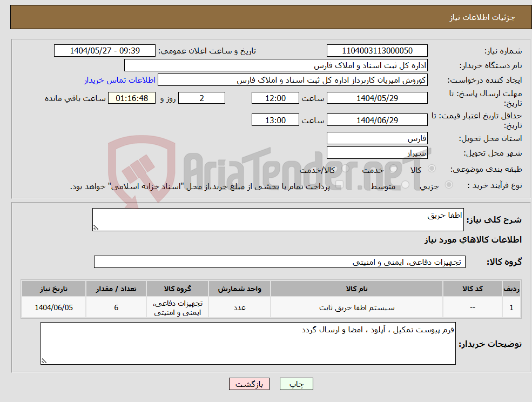
Task: Click the request creator name field
Action: pyautogui.click(x=292, y=80)
